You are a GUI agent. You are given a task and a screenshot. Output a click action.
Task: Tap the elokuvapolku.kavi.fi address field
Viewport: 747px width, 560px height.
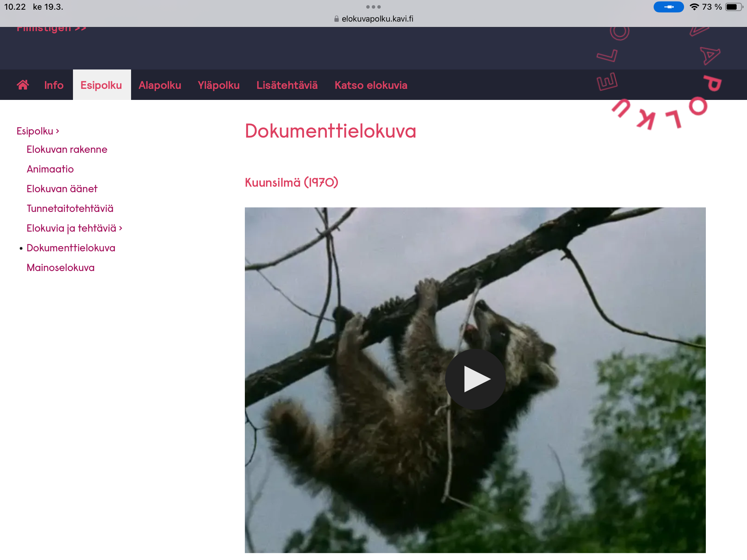coord(377,19)
